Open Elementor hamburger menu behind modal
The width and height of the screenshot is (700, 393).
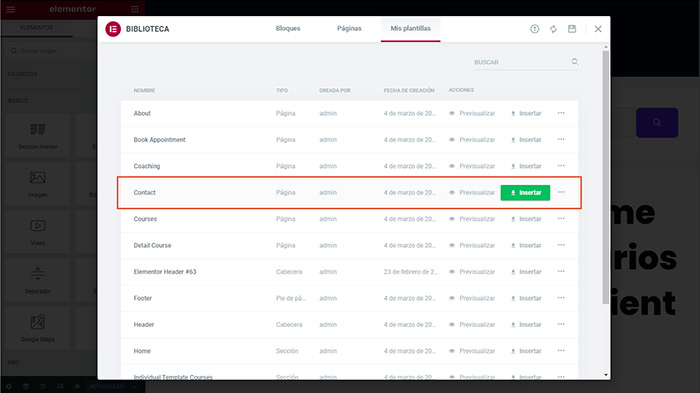coord(10,9)
